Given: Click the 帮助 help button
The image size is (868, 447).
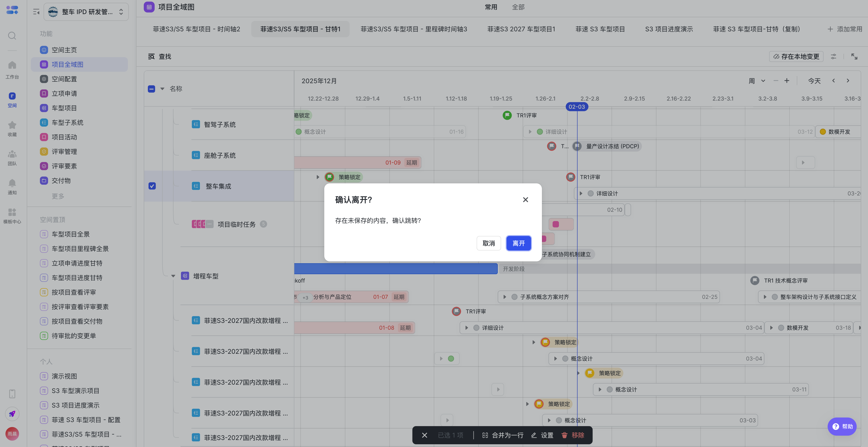Looking at the screenshot, I should click(842, 426).
